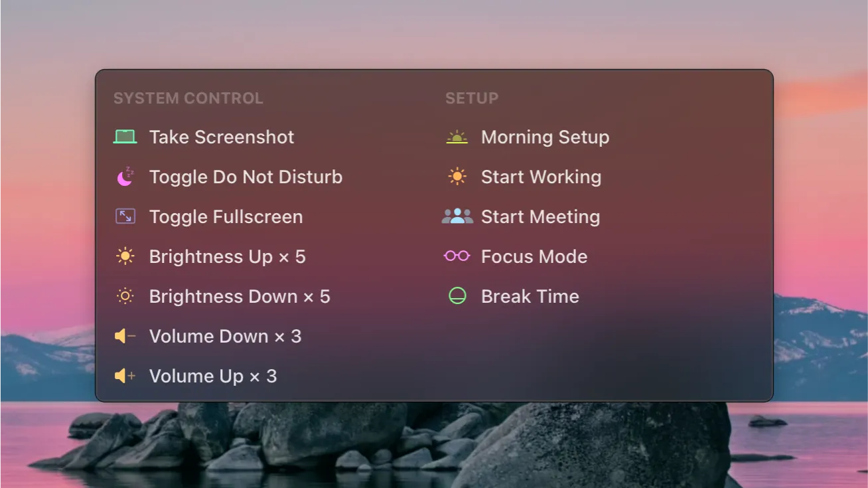868x488 pixels.
Task: Click the dim sun icon beside Brightness Down
Action: (125, 296)
